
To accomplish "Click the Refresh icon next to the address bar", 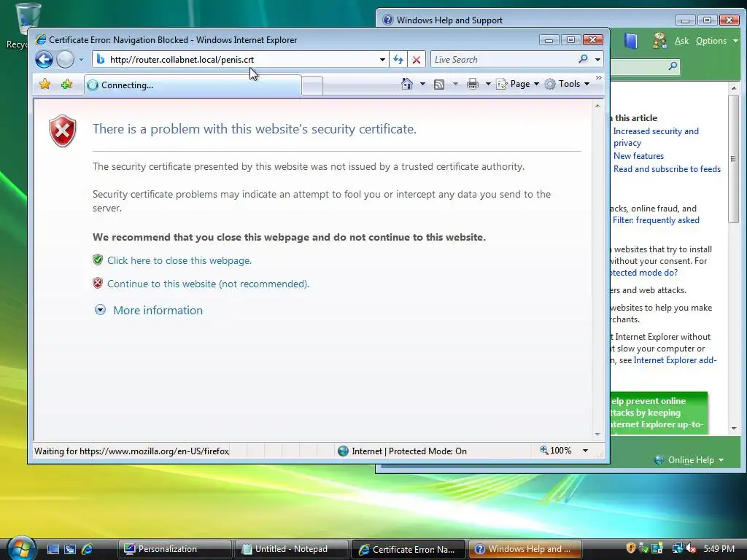I will (x=398, y=60).
